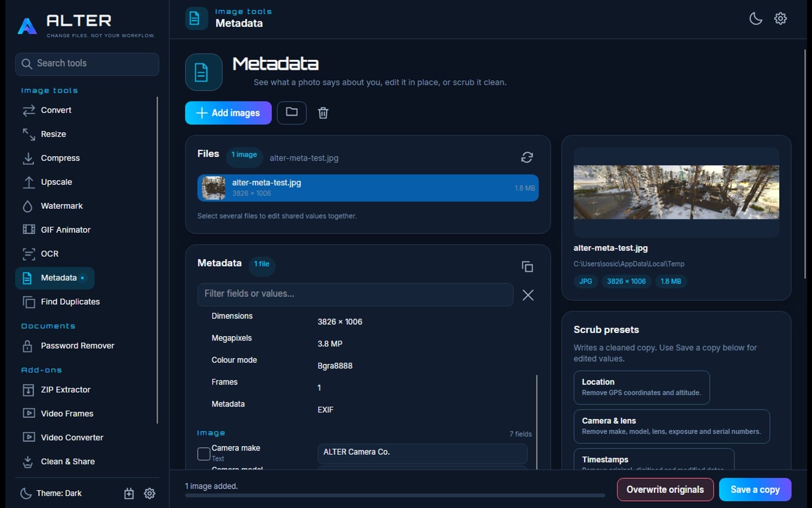Click Overwrite originals button
This screenshot has width=812, height=508.
pyautogui.click(x=665, y=490)
